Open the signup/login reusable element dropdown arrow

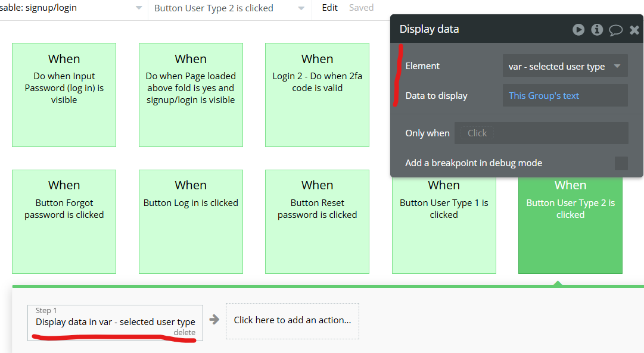139,8
